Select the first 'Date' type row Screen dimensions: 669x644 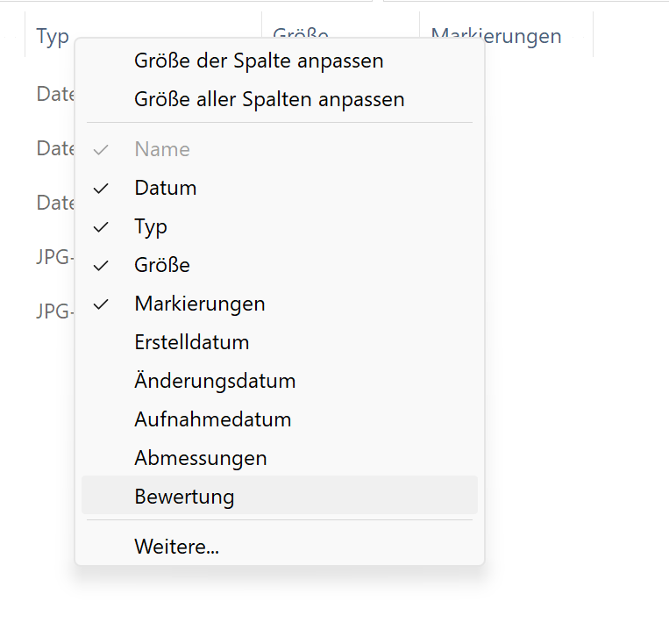click(x=54, y=94)
